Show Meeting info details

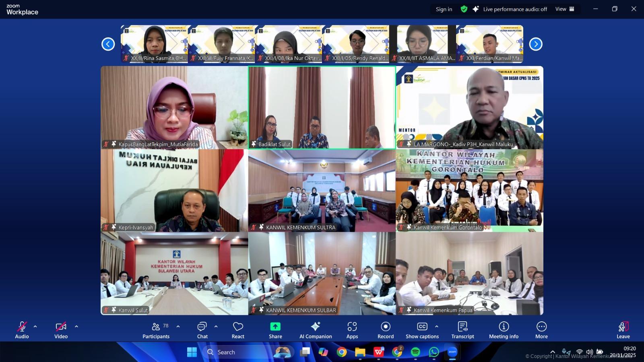click(x=504, y=330)
